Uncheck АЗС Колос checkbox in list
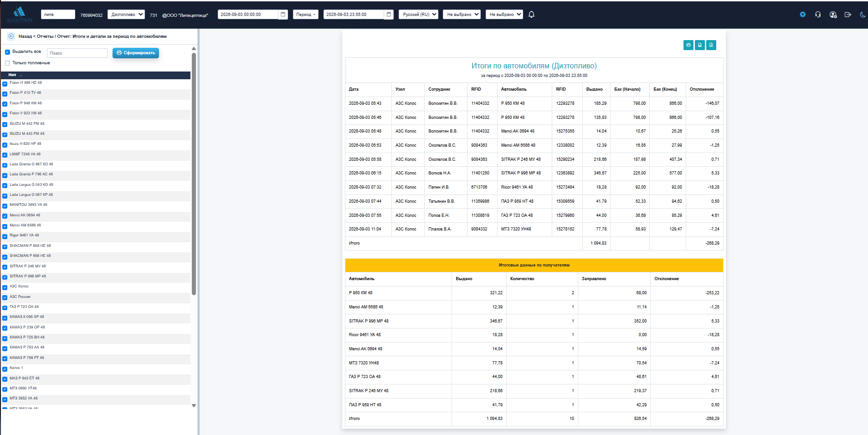 coord(5,287)
